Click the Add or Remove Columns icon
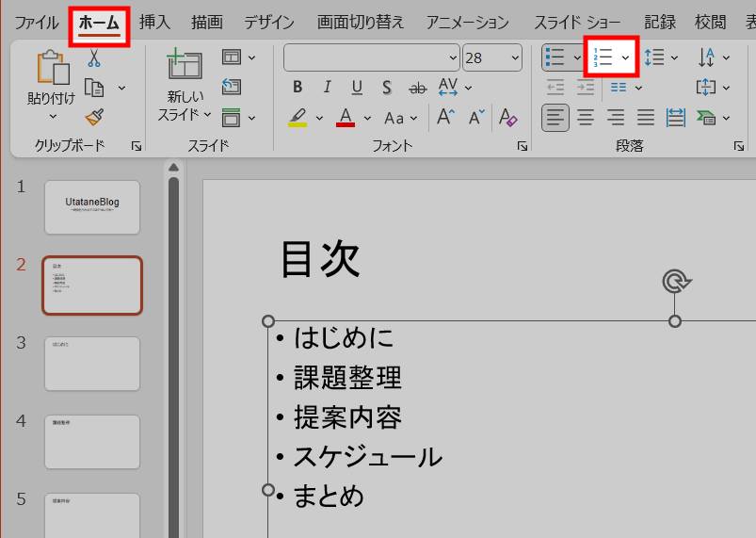The image size is (756, 538). pyautogui.click(x=619, y=88)
